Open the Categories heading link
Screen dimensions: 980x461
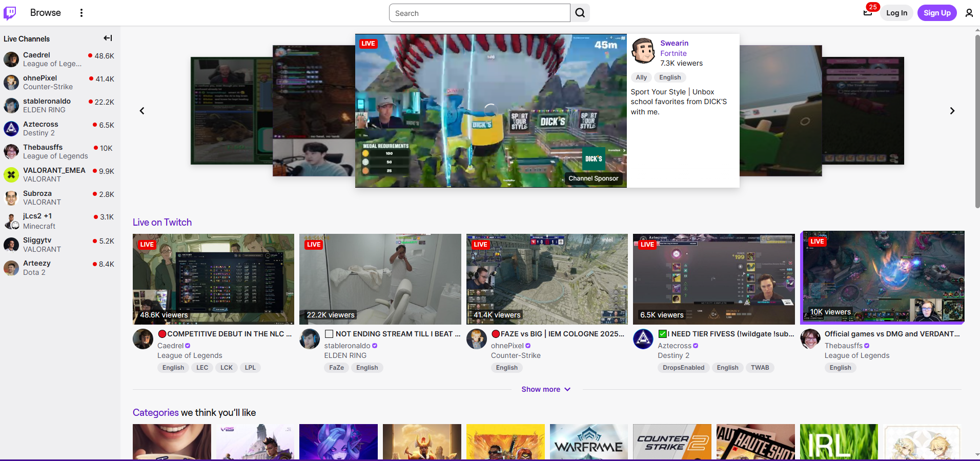tap(156, 413)
